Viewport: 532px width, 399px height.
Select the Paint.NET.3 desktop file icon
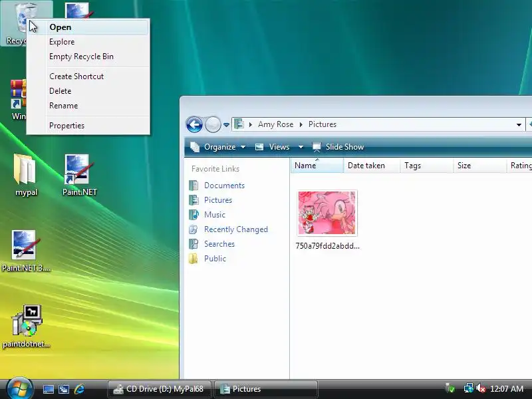coord(26,251)
